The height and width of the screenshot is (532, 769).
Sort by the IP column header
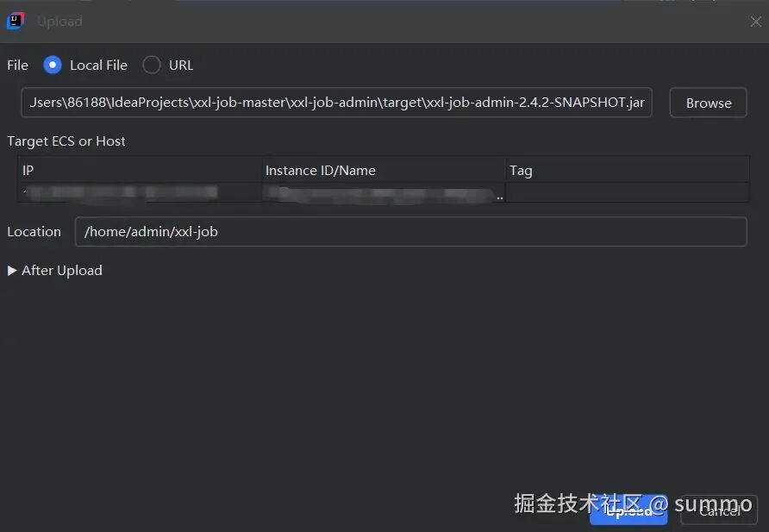point(141,170)
